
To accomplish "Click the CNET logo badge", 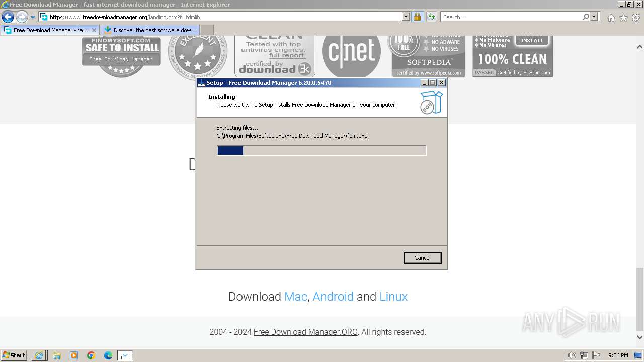I will pyautogui.click(x=351, y=56).
